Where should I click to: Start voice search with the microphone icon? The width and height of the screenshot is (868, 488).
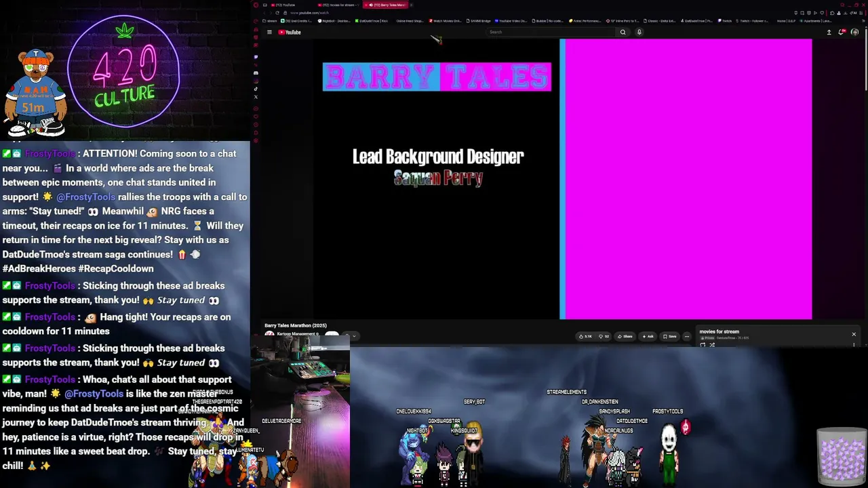639,32
